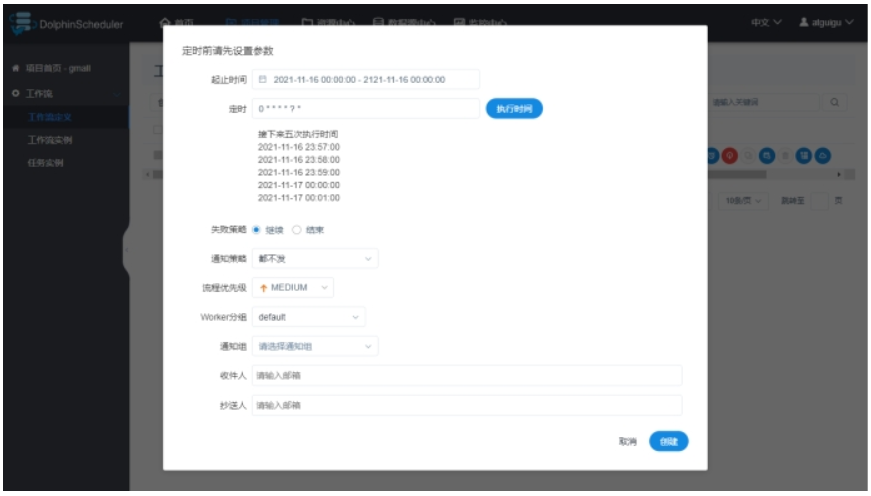Click the 2021-11-16 23:57:00 execution time
This screenshot has width=871, height=496.
click(299, 147)
